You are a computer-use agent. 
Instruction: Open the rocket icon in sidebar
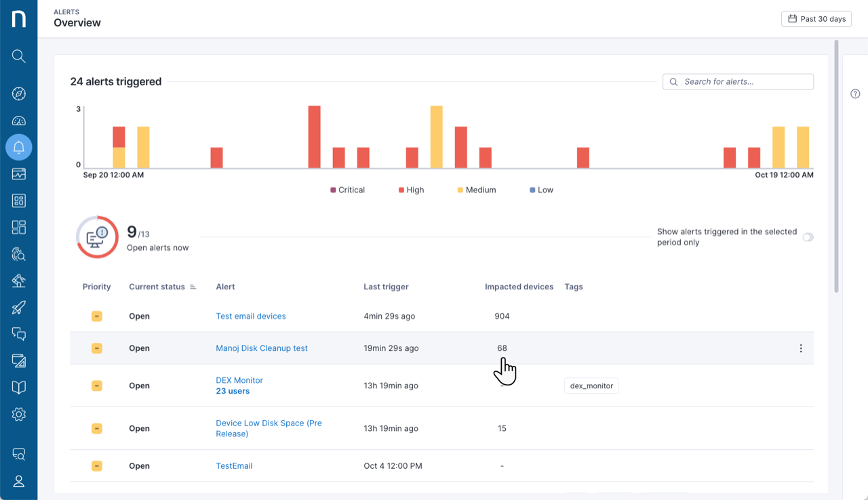click(x=18, y=308)
